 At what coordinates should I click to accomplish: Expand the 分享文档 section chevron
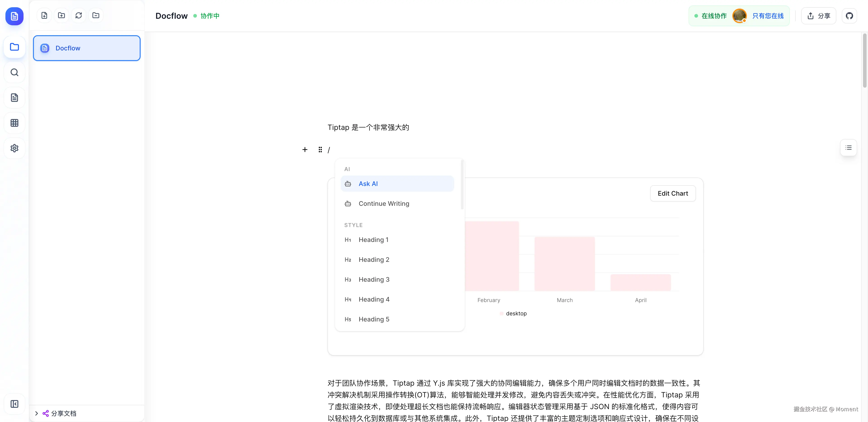click(37, 413)
